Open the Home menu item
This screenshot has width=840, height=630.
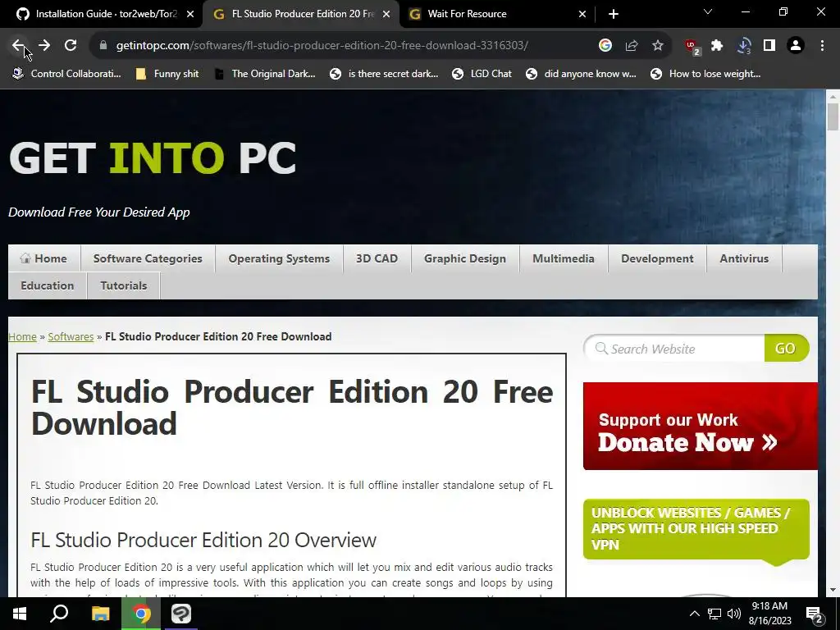(x=44, y=258)
